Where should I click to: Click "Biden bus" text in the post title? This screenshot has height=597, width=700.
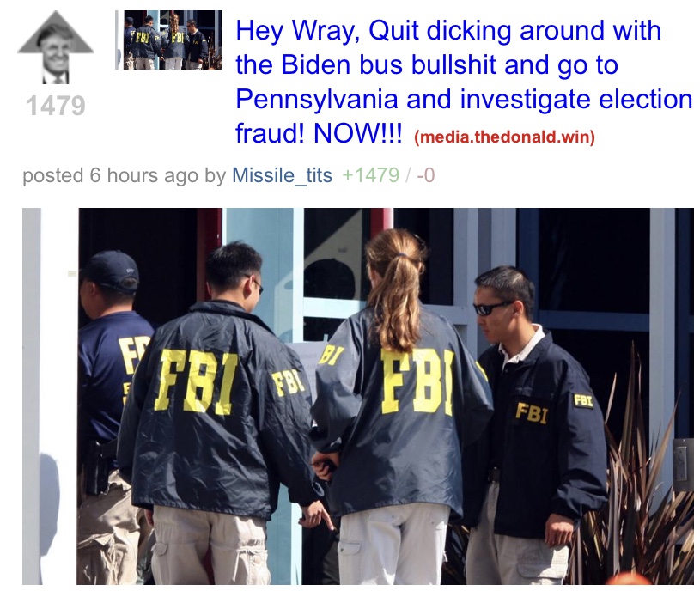[343, 64]
